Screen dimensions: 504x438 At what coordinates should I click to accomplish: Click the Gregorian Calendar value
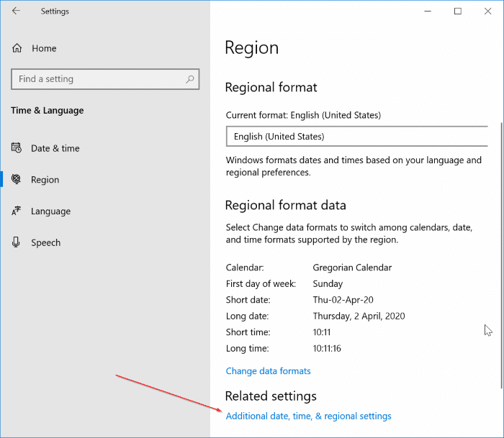(352, 268)
